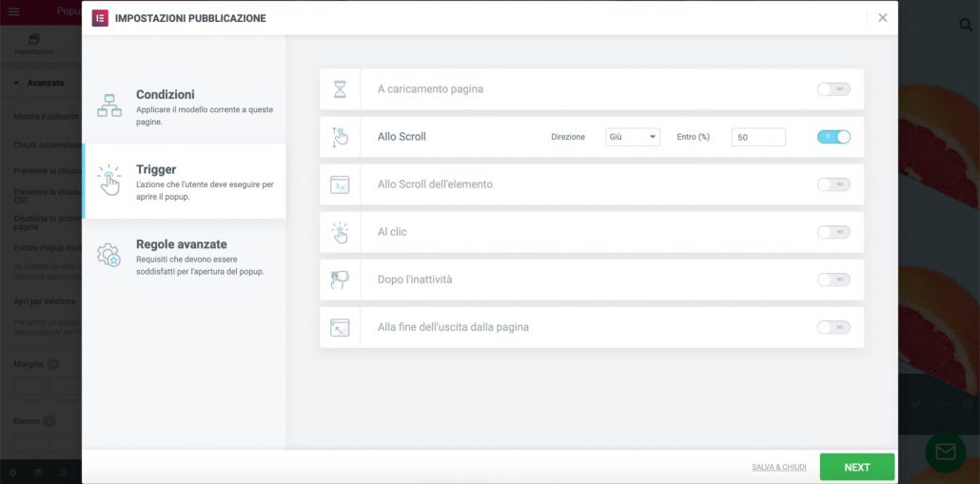
Task: Open the Direzione dropdown set to Giù
Action: [x=632, y=137]
